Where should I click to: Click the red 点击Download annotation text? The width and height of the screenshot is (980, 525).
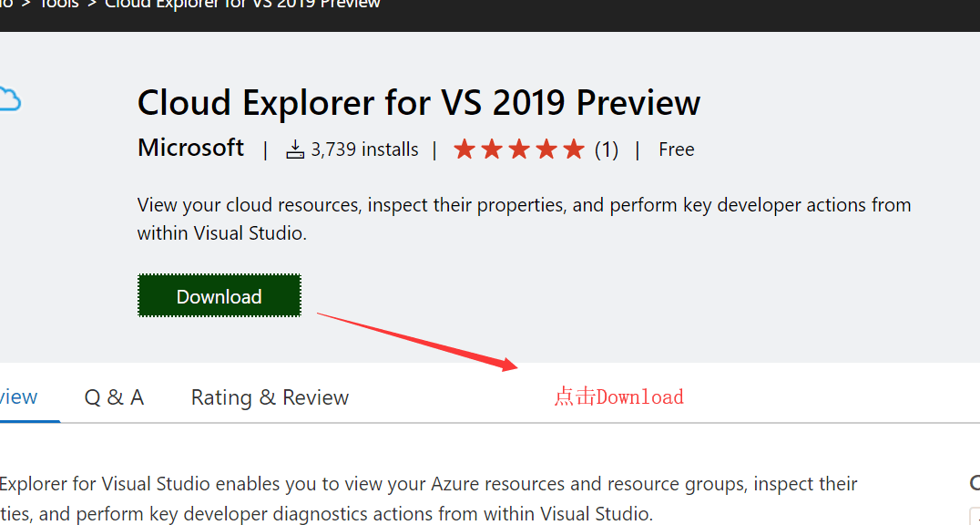click(x=618, y=396)
